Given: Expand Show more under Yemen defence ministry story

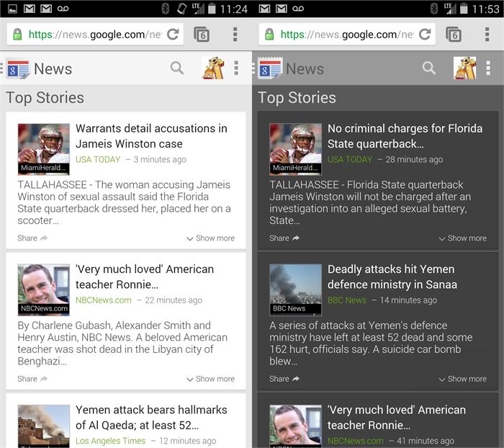Looking at the screenshot, I should pos(462,379).
